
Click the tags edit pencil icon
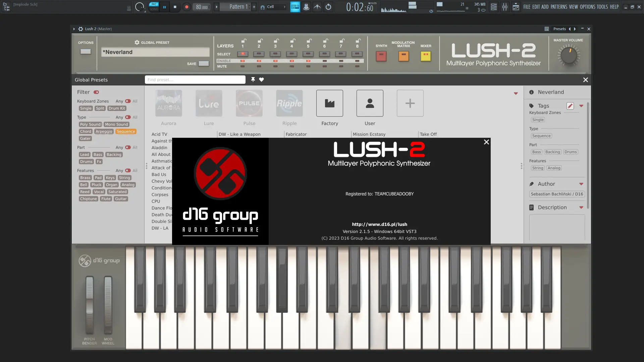[570, 106]
